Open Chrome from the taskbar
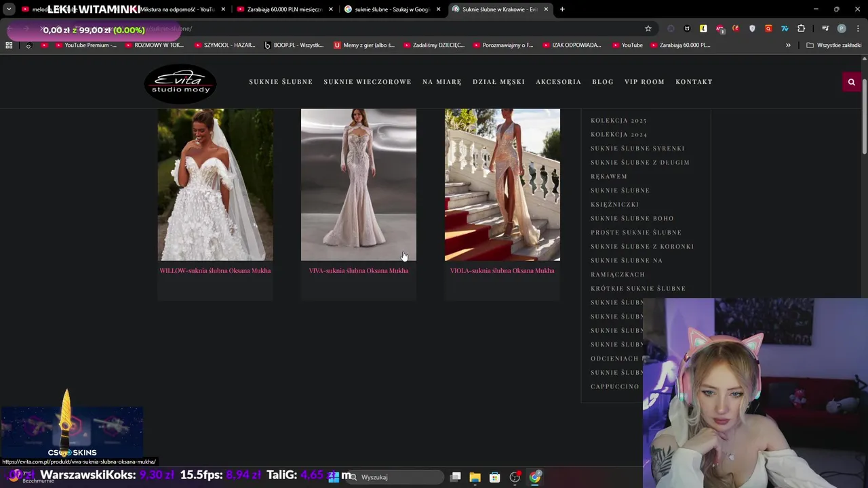Viewport: 868px width, 488px height. click(x=535, y=477)
